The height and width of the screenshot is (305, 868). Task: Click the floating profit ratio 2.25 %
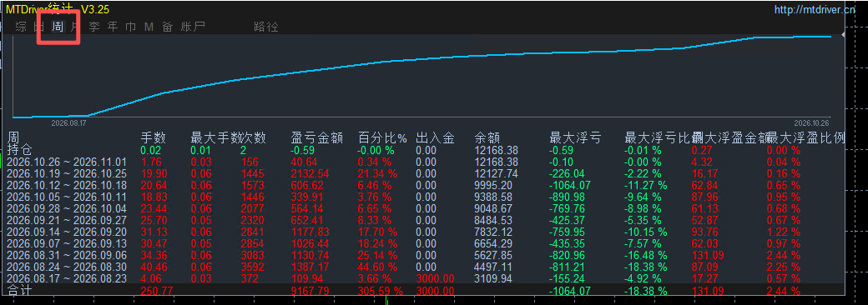(784, 267)
